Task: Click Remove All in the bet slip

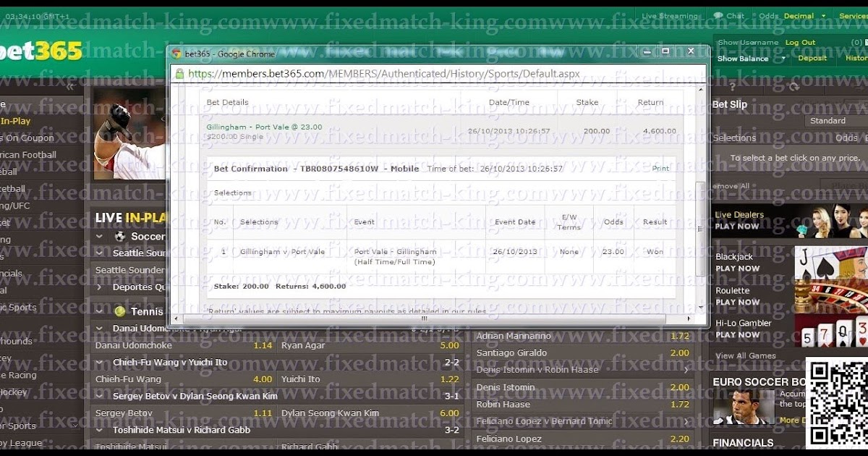Action: point(731,186)
